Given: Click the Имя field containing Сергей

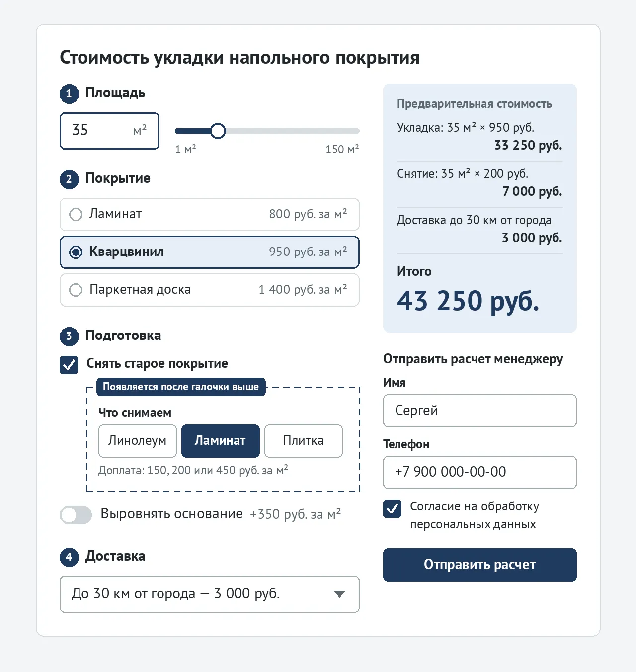Looking at the screenshot, I should click(x=479, y=411).
